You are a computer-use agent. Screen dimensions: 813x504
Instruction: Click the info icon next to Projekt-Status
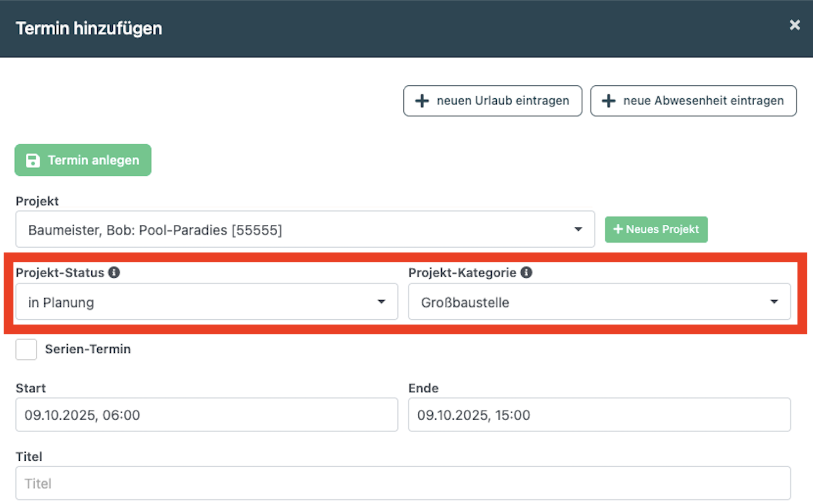coord(114,272)
